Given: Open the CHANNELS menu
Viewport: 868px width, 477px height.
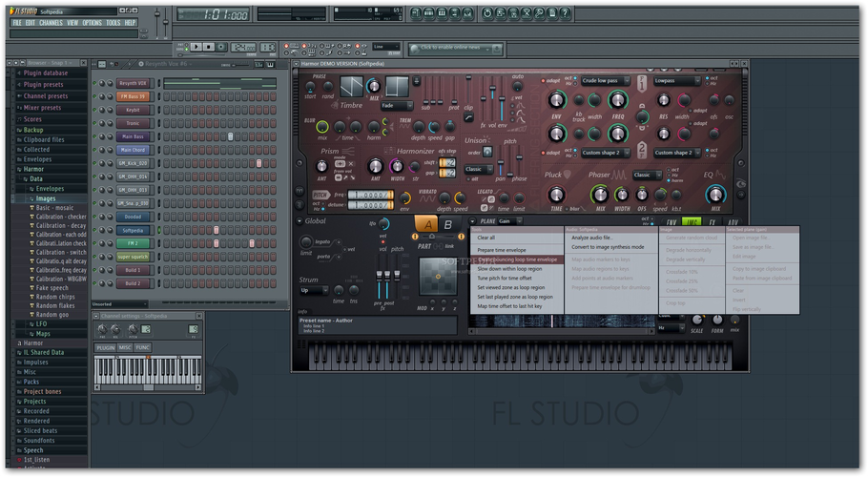Looking at the screenshot, I should coord(51,23).
